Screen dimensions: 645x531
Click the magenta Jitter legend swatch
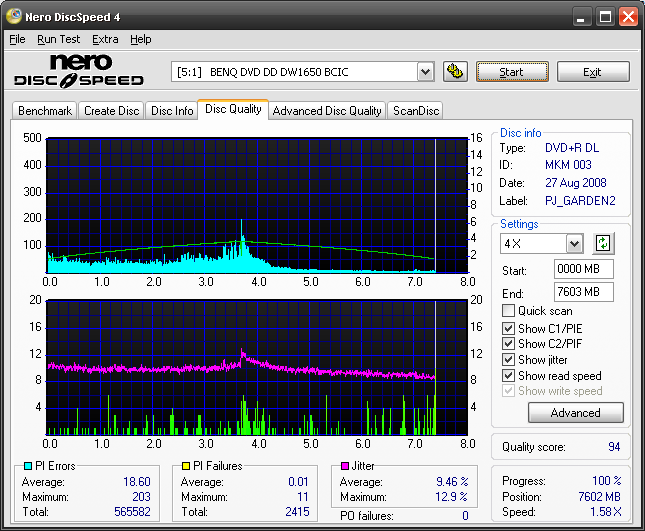345,466
